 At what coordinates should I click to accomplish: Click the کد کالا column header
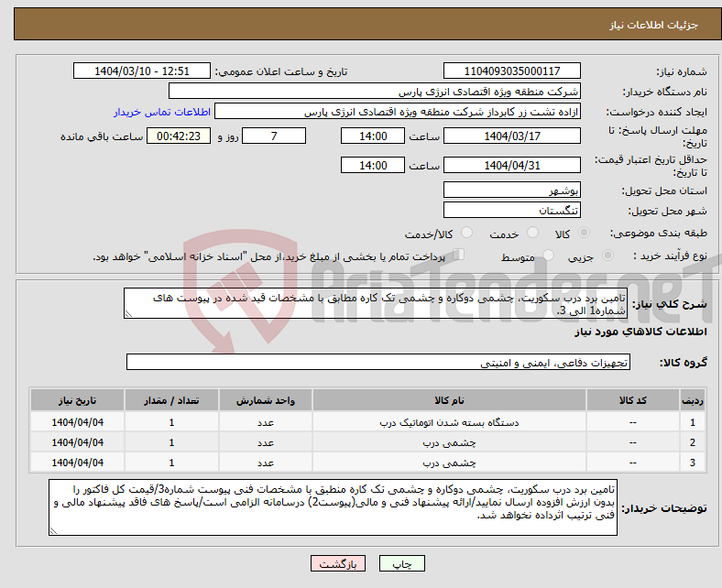tap(633, 400)
